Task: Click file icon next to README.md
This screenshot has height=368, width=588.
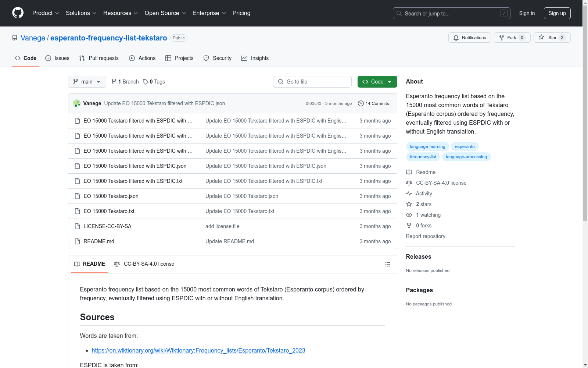Action: coord(77,241)
